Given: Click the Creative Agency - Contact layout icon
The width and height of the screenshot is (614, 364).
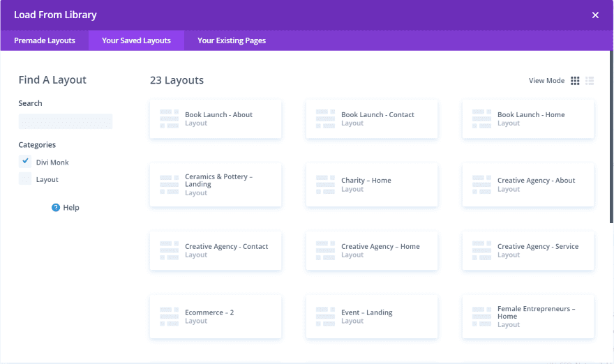Looking at the screenshot, I should coord(169,250).
